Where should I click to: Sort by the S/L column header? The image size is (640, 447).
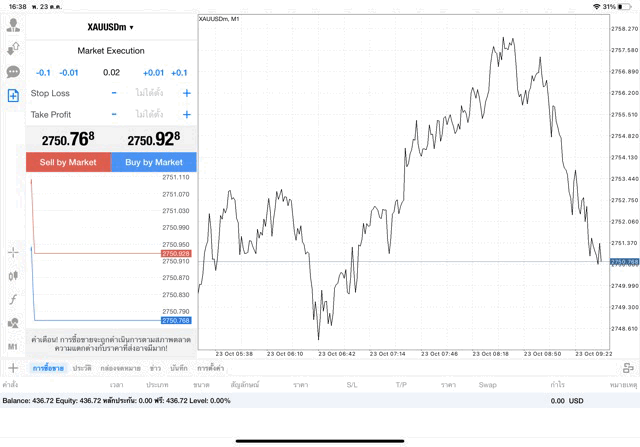(352, 384)
